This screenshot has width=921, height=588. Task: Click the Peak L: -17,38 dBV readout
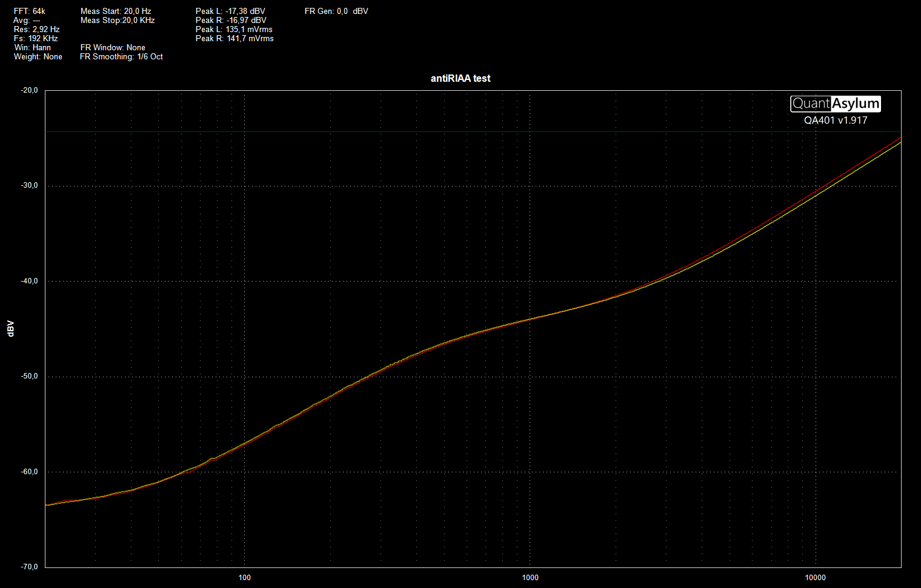(x=230, y=11)
